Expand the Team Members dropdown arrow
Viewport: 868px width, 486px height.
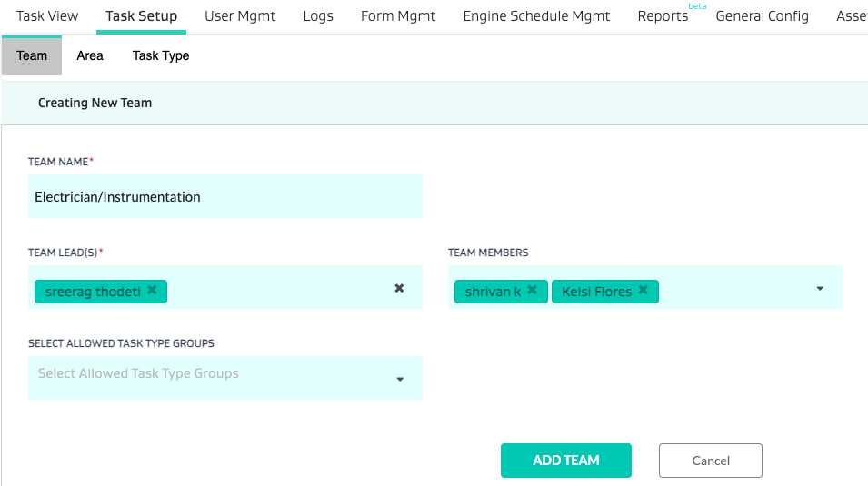coord(819,289)
